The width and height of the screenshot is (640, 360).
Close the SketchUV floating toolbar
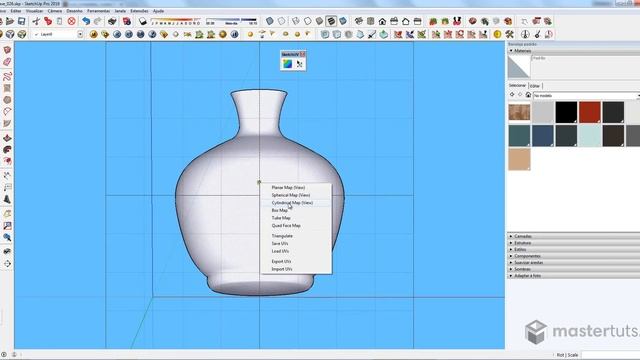(302, 54)
